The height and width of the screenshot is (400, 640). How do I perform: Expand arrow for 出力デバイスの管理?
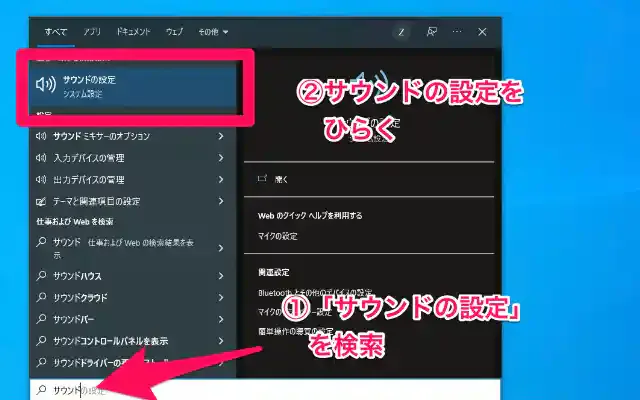tap(221, 179)
